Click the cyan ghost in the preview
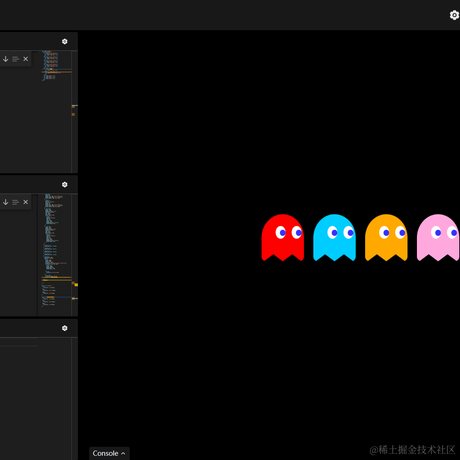 point(335,237)
